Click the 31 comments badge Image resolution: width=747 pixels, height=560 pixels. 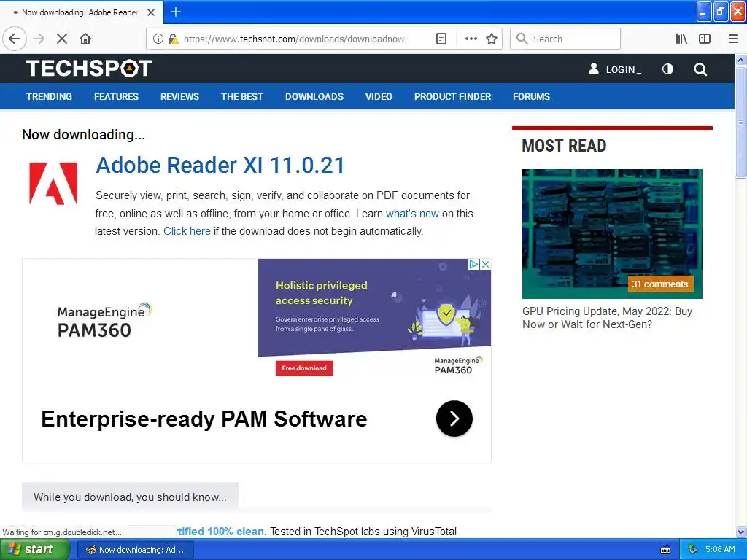(x=659, y=284)
